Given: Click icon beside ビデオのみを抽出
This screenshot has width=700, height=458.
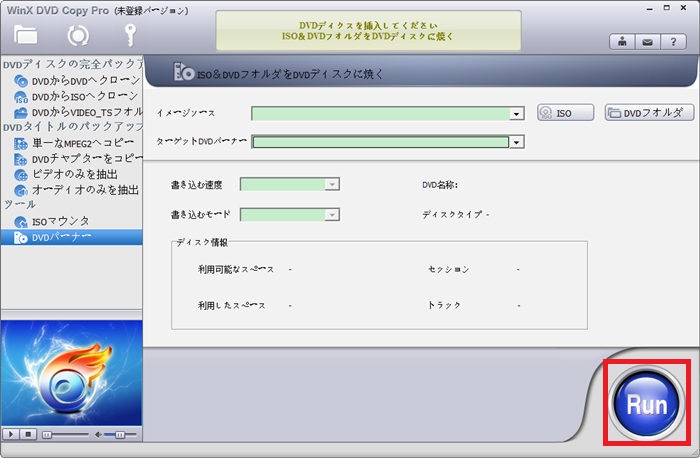Looking at the screenshot, I should (21, 175).
